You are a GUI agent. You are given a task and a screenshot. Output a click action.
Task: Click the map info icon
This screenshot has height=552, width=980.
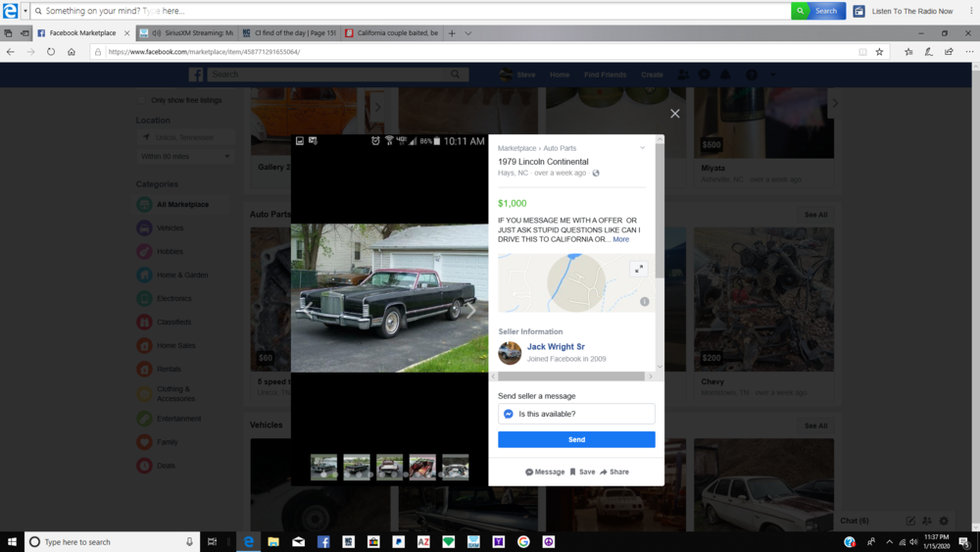[x=645, y=301]
